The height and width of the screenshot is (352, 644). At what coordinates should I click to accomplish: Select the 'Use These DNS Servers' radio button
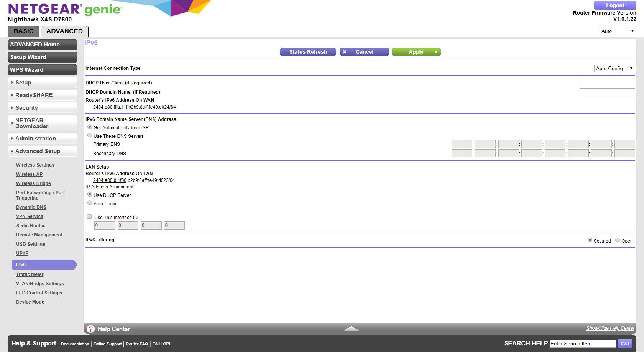90,136
